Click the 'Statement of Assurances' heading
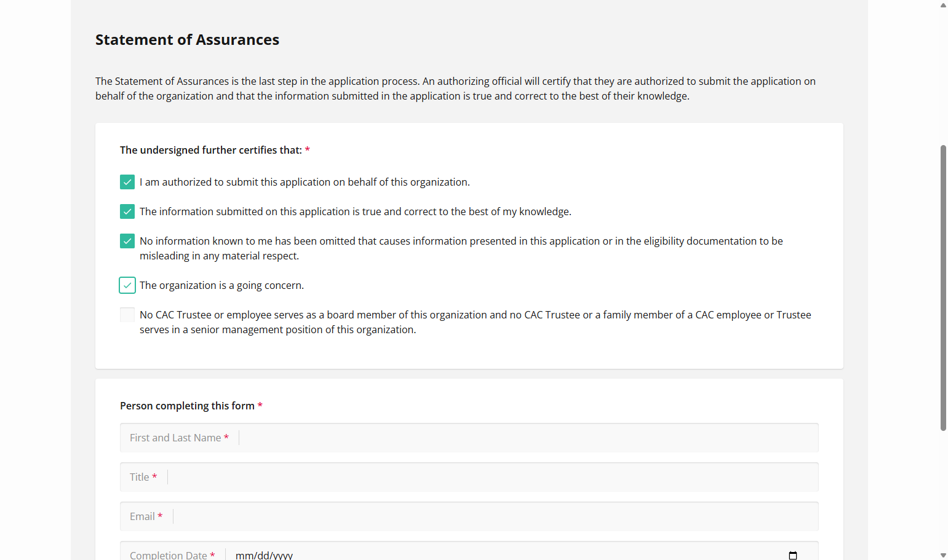This screenshot has height=560, width=948. click(187, 40)
